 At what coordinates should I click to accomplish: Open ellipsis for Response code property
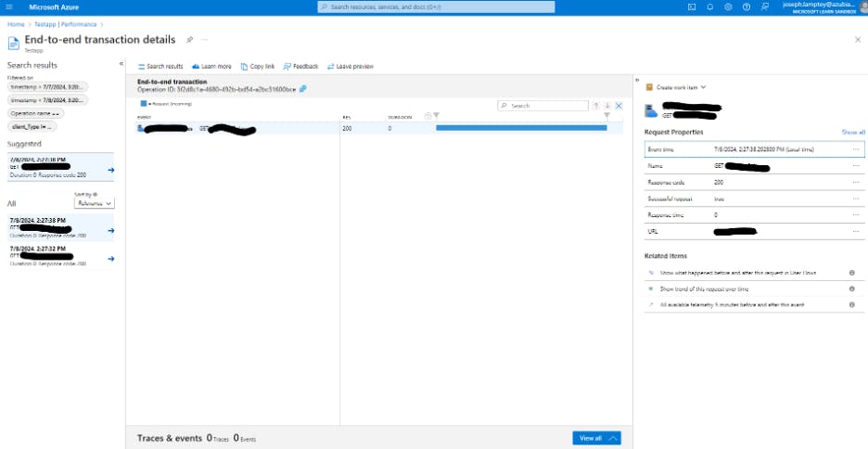click(x=856, y=182)
